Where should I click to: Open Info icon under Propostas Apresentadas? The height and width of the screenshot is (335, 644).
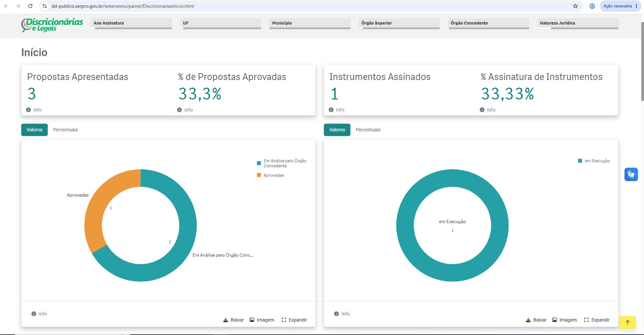point(29,110)
